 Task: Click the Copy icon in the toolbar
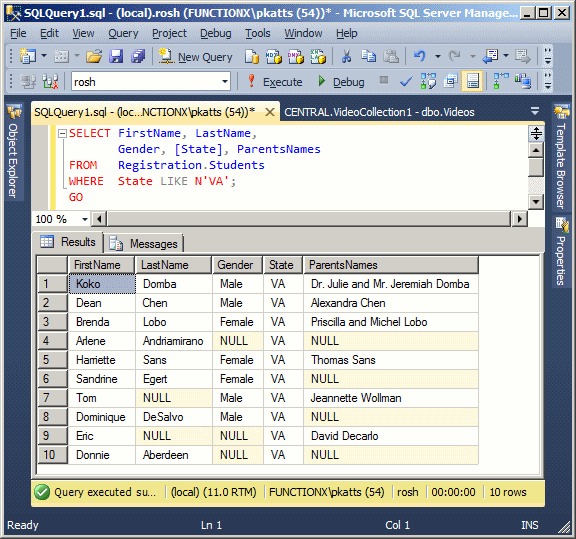pyautogui.click(x=368, y=57)
